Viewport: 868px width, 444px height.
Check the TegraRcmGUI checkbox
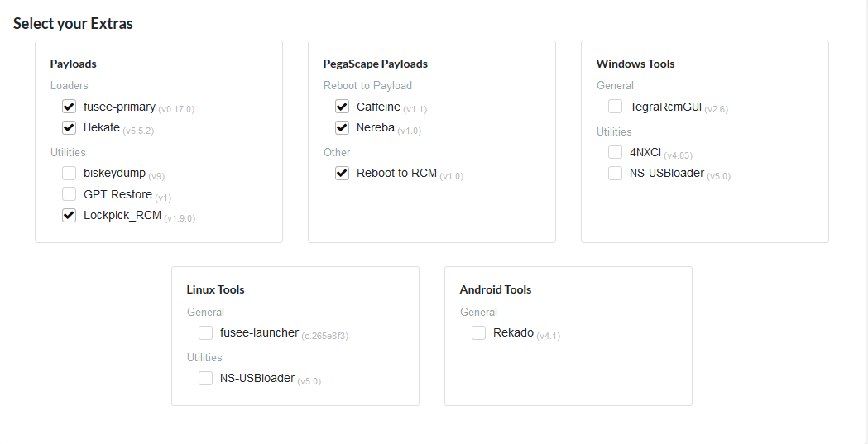(615, 106)
